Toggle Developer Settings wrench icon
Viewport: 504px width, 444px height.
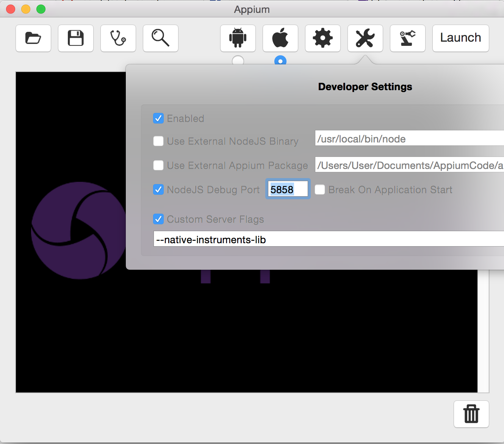click(365, 38)
